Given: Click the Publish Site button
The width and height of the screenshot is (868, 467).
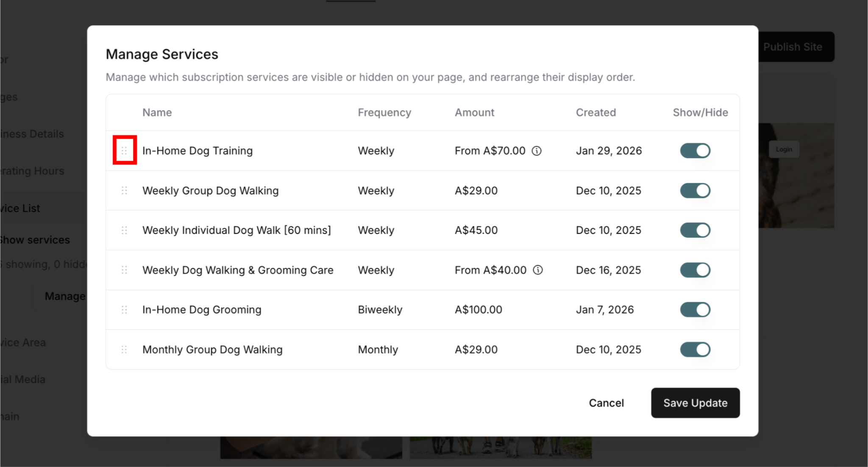Looking at the screenshot, I should point(793,47).
